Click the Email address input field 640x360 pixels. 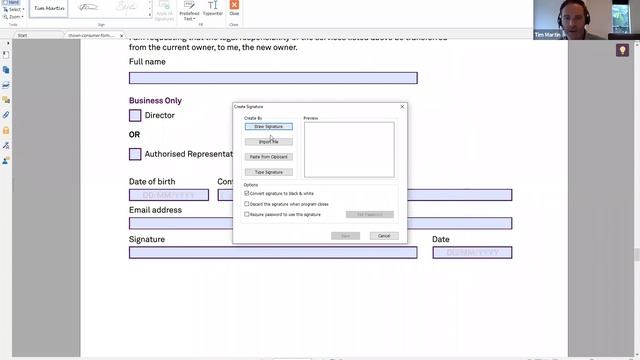click(320, 223)
